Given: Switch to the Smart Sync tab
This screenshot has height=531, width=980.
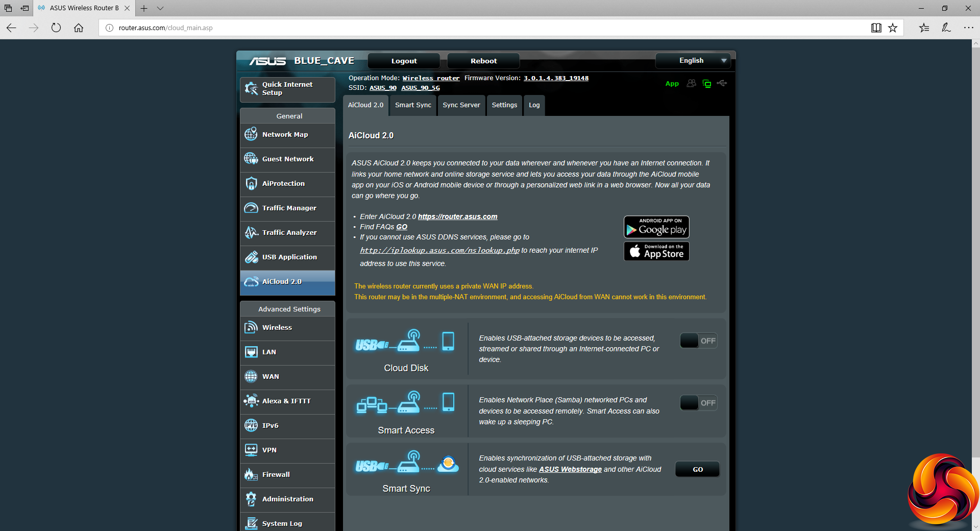Looking at the screenshot, I should click(x=413, y=105).
